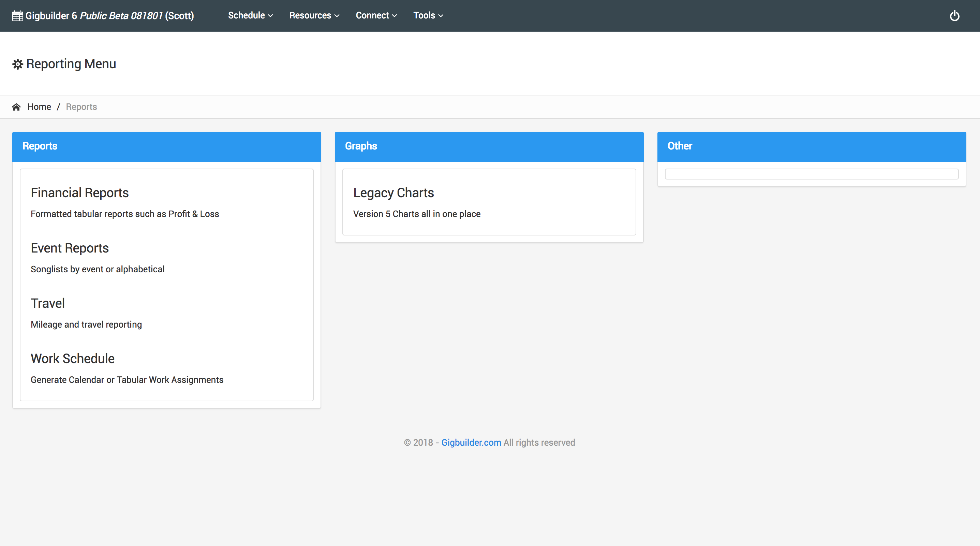Click the Gigbuilder calendar logo icon
Viewport: 980px width, 546px height.
tap(17, 16)
